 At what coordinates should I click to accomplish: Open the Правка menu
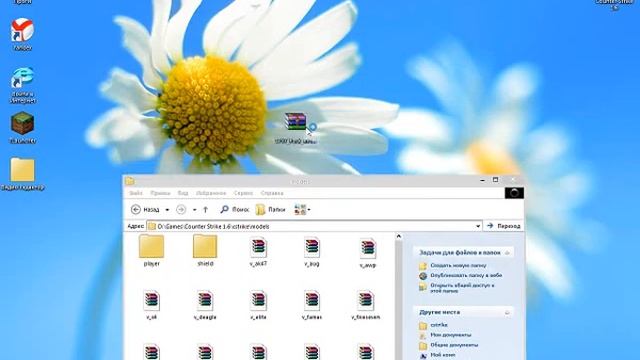click(x=160, y=193)
